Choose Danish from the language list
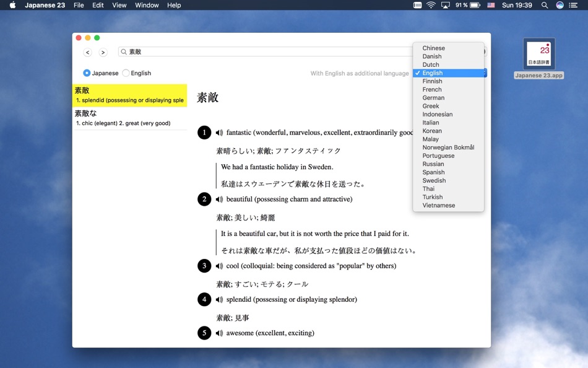Viewport: 588px width, 368px height. 449,56
